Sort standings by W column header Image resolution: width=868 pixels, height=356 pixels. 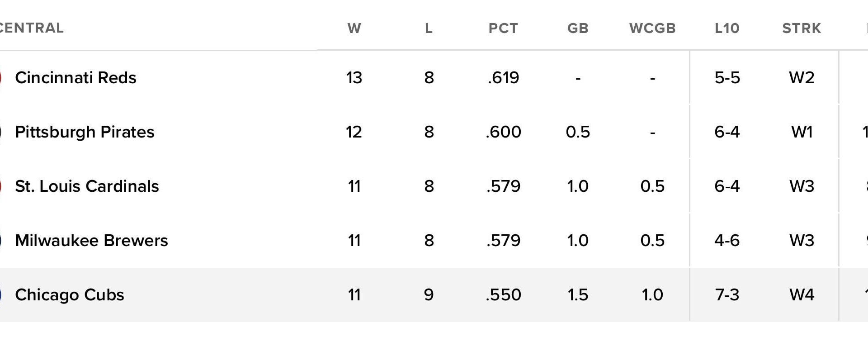354,28
